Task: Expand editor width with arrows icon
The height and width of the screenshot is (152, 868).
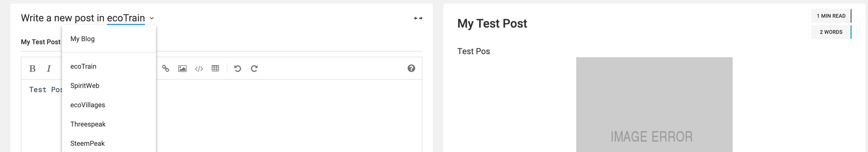Action: tap(418, 18)
